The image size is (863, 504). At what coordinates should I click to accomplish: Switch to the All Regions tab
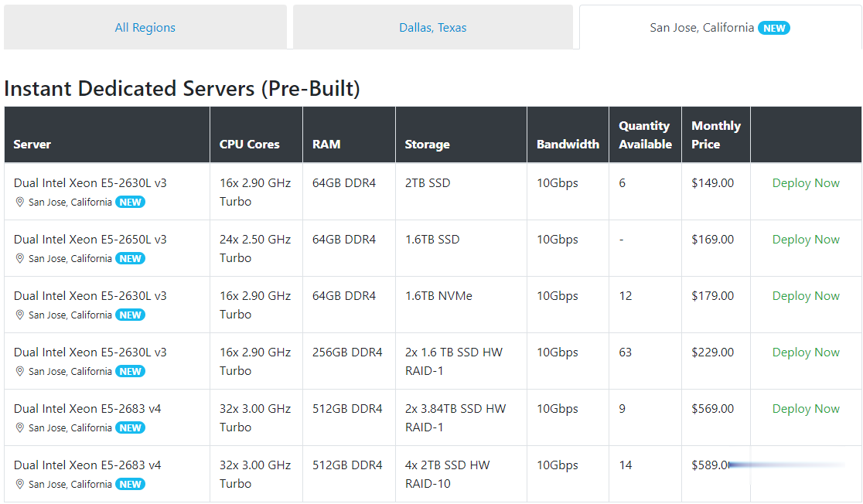145,28
